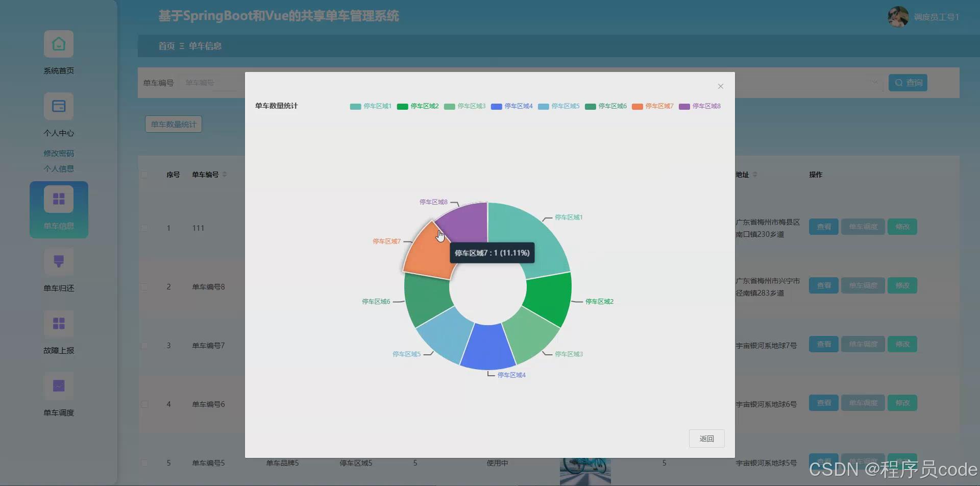Image resolution: width=980 pixels, height=486 pixels.
Task: Toggle the select-all checkbox in table header
Action: click(x=145, y=174)
